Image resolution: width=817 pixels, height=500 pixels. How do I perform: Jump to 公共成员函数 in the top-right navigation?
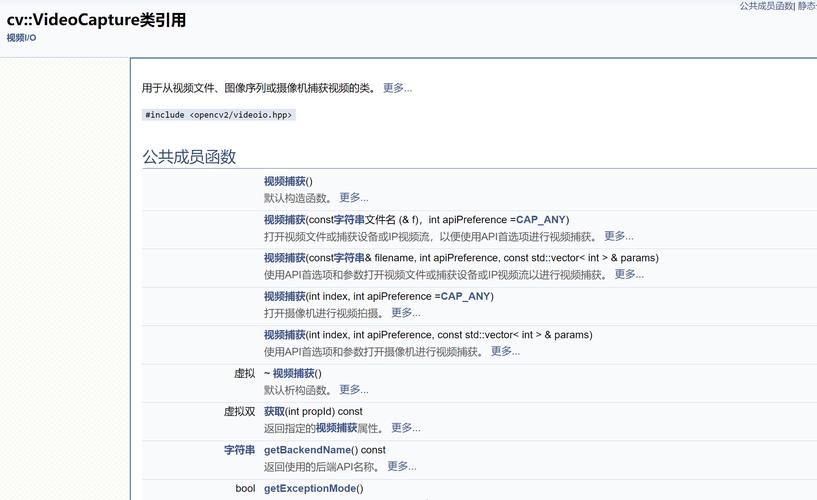click(x=765, y=6)
